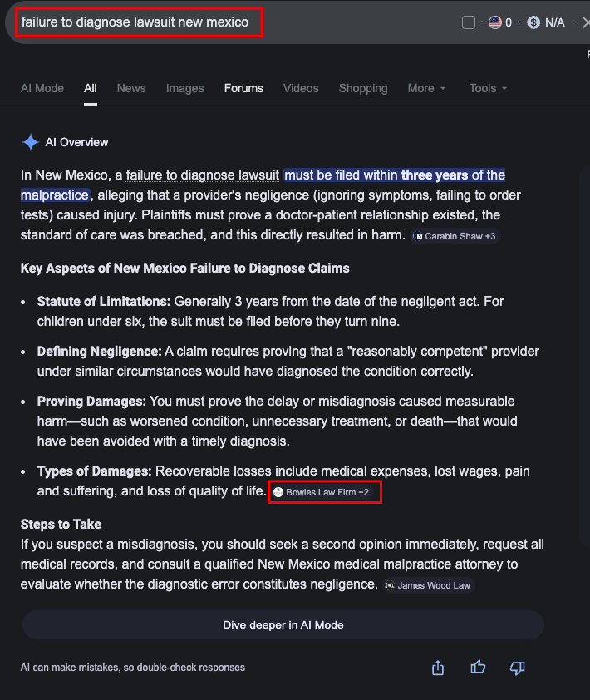Tick the checkbox in the search bar
The width and height of the screenshot is (590, 700).
(x=469, y=22)
